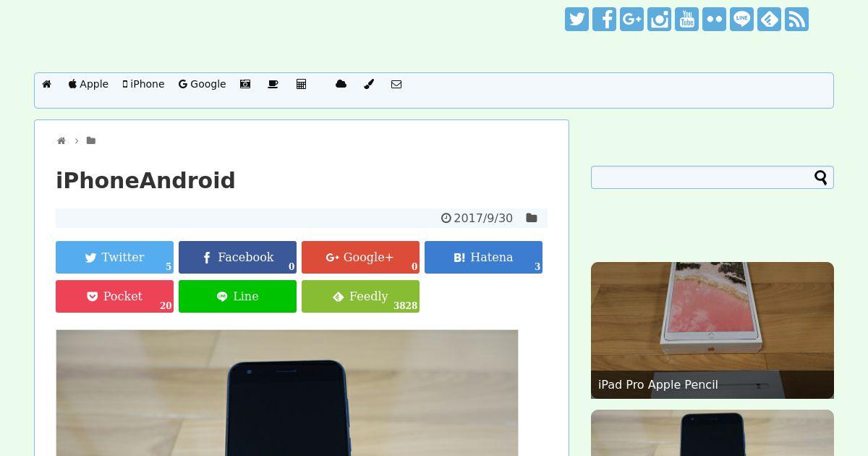Screen dimensions: 868x456
Task: Click the cloud icon in navigation menu
Action: click(x=341, y=84)
